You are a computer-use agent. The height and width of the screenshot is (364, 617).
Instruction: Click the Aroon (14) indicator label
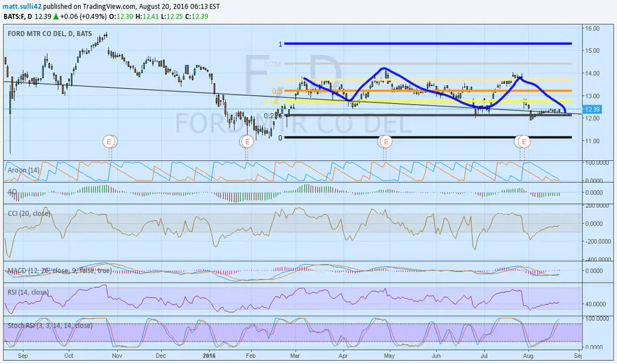coord(24,170)
